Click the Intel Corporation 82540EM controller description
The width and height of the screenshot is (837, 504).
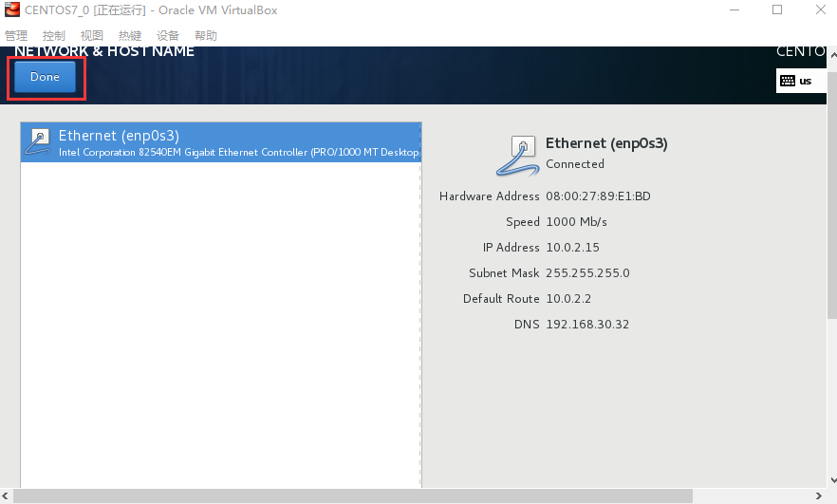coord(238,152)
